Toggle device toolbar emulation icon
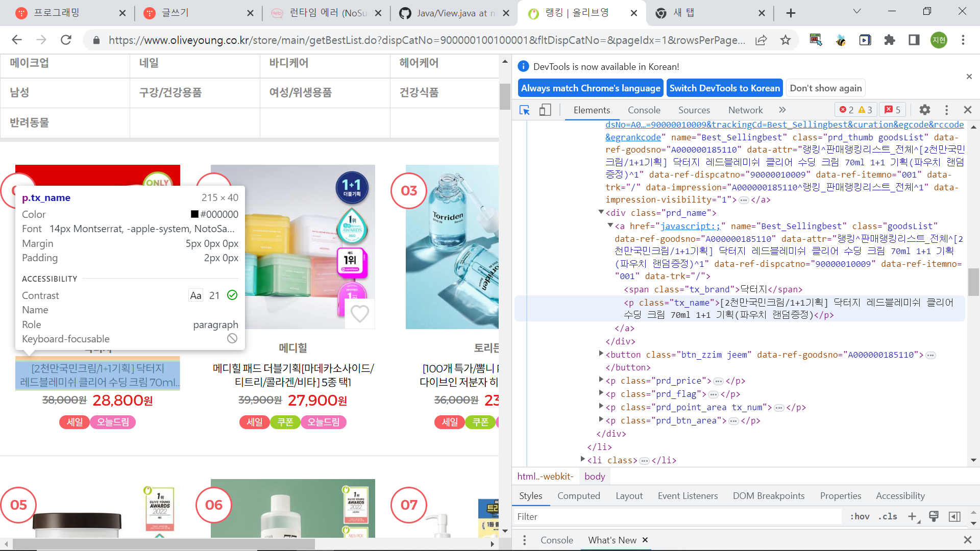980x551 pixels. point(545,110)
